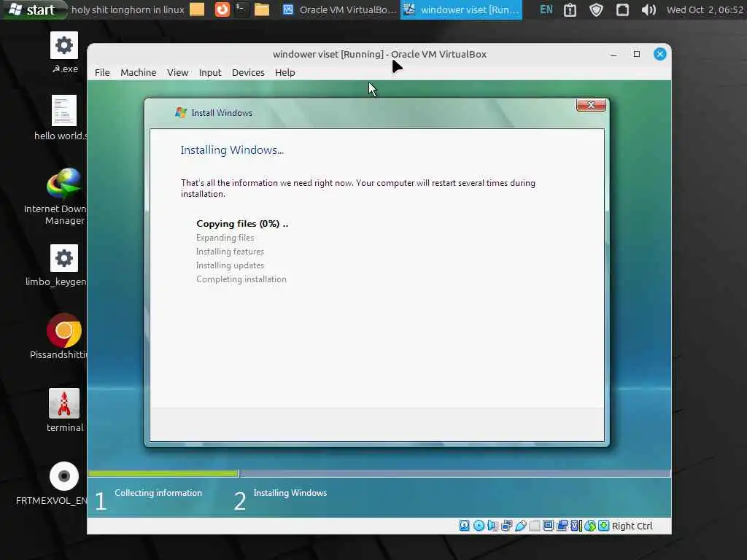Click the green setup progress bar
The image size is (747, 560).
click(163, 473)
